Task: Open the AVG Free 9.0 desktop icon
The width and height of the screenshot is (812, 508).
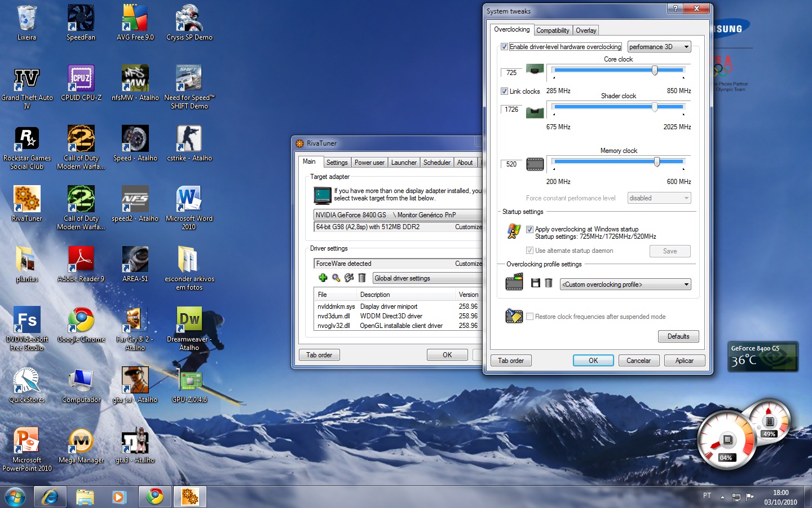Action: [135, 23]
